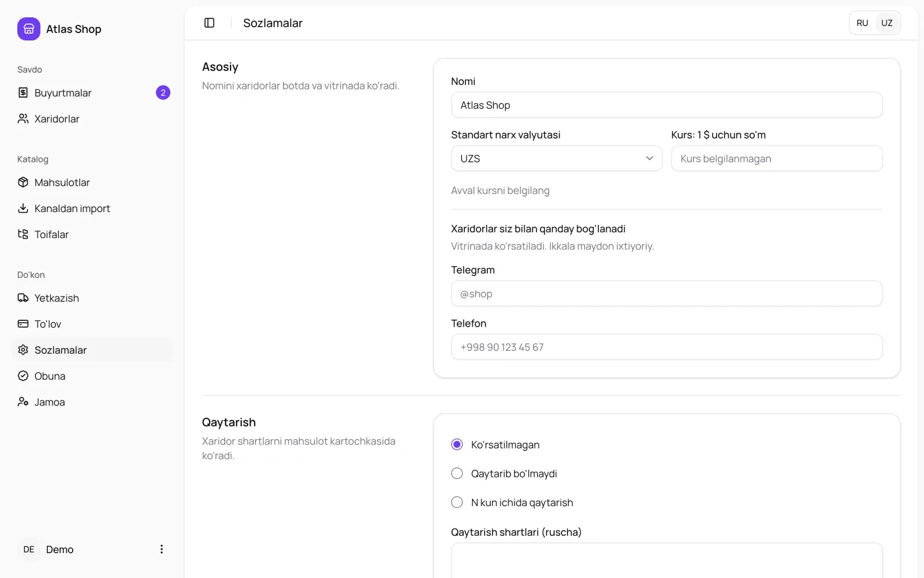Click the Obuna badge check icon
This screenshot has width=924, height=578.
coord(23,376)
